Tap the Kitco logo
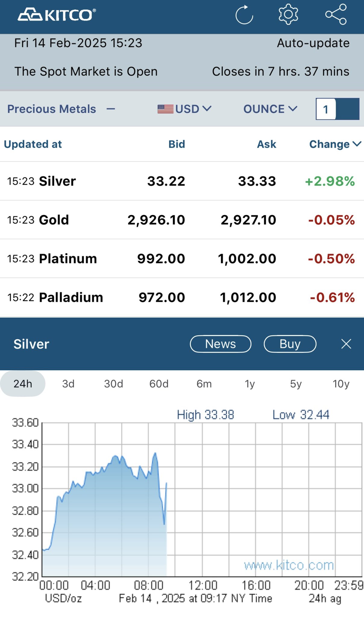 click(x=57, y=15)
